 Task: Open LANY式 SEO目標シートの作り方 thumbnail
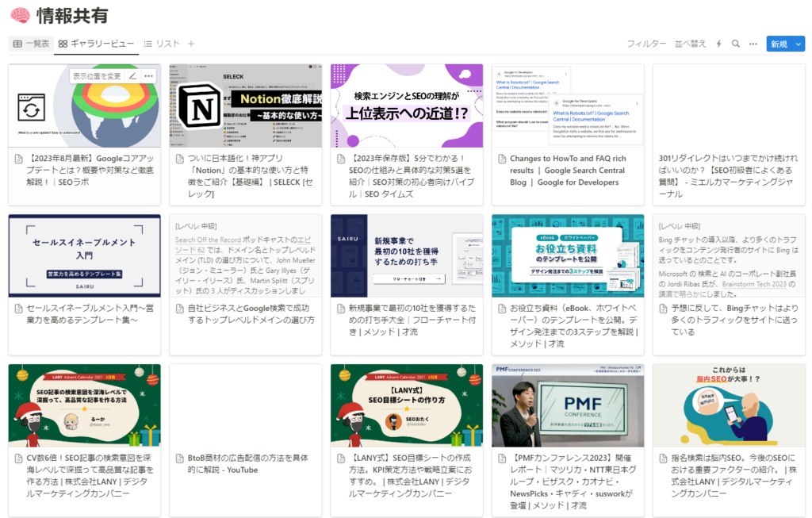(x=407, y=405)
